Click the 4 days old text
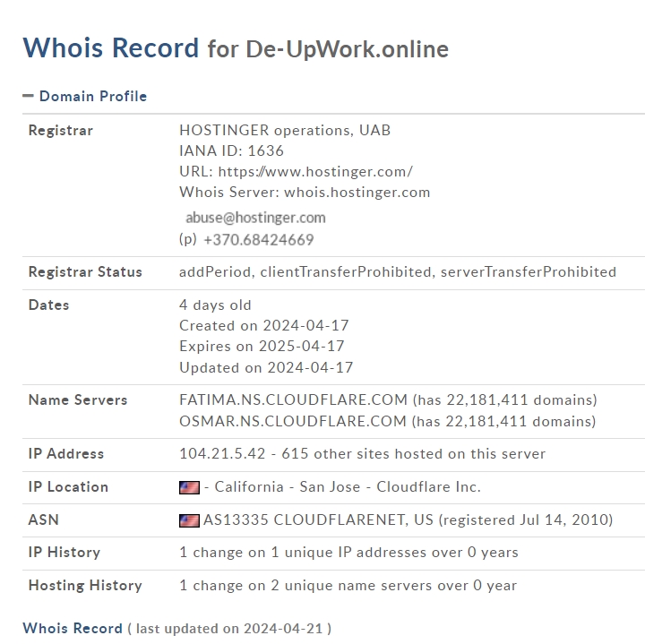This screenshot has height=644, width=645. (x=215, y=305)
